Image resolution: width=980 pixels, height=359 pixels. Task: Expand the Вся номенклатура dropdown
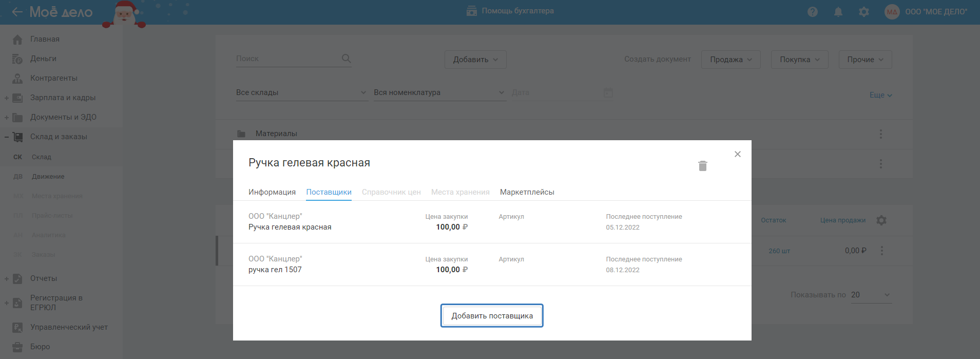click(x=439, y=93)
